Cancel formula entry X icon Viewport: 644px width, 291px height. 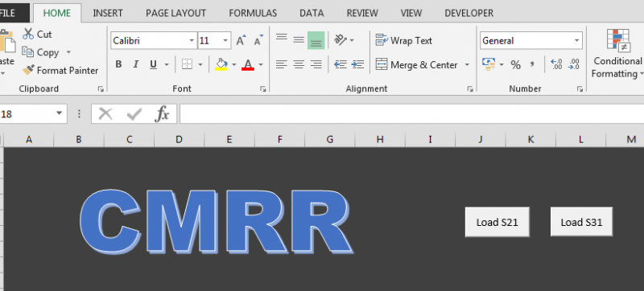tap(105, 114)
